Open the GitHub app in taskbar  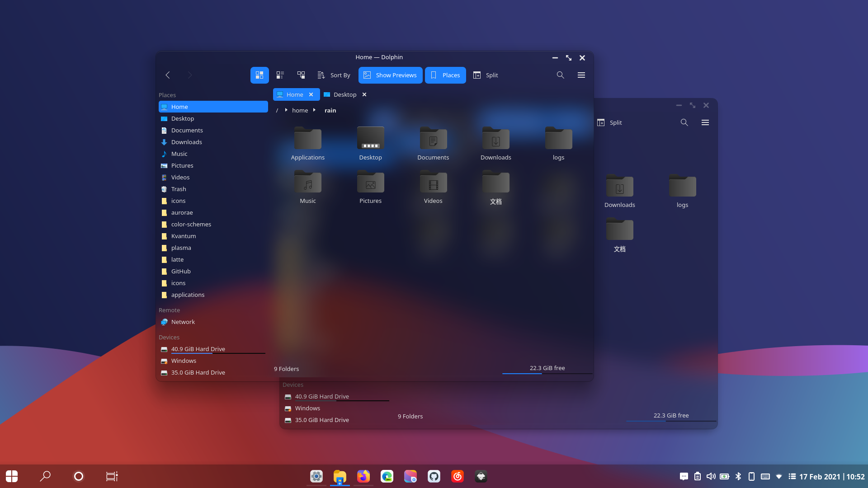tap(434, 476)
